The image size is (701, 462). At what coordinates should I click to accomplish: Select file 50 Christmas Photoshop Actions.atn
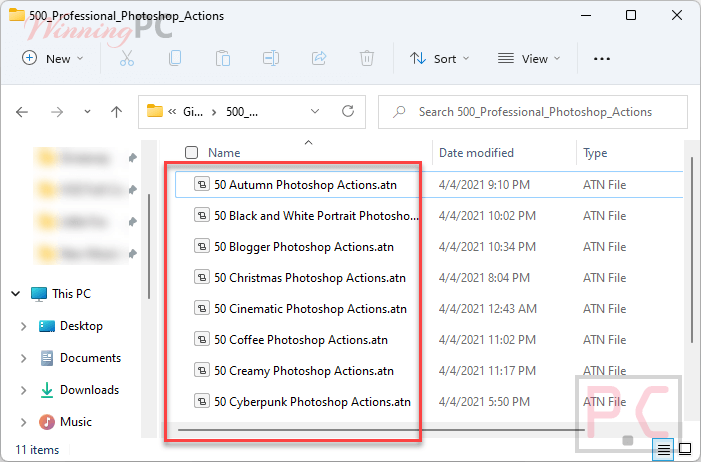click(x=309, y=278)
